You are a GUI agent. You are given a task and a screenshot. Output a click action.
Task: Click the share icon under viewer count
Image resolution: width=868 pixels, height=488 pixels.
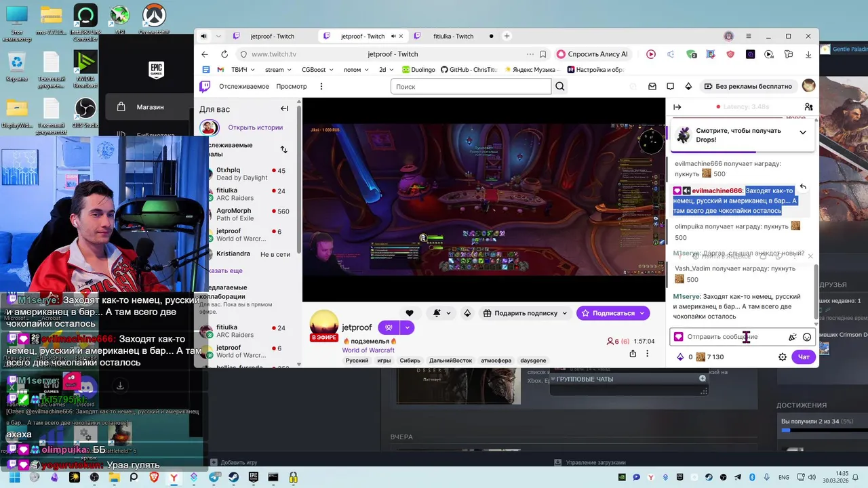click(x=633, y=353)
